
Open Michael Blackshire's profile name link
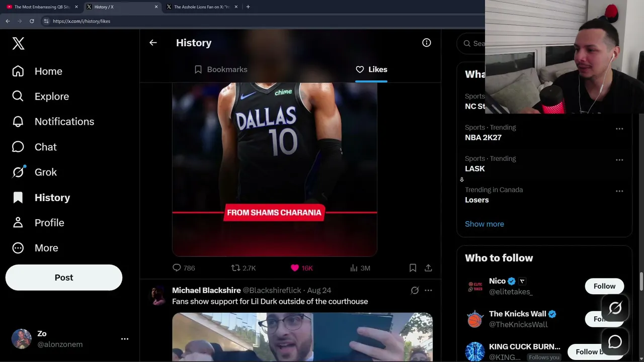206,290
